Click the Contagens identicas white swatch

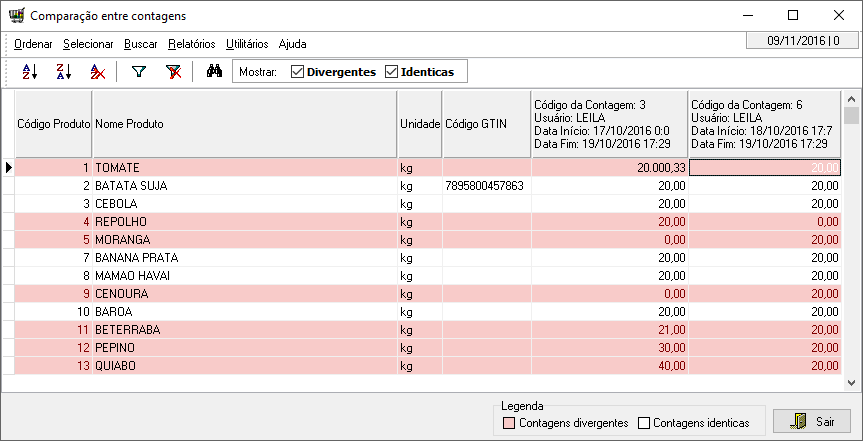644,423
